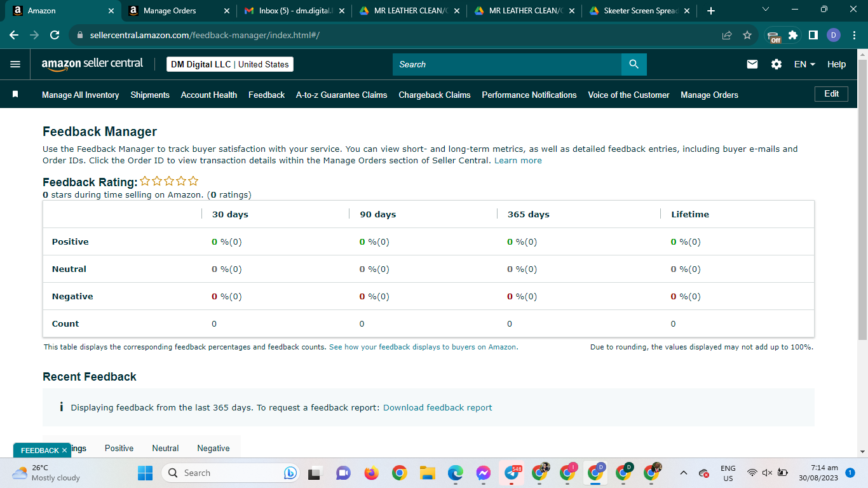Viewport: 868px width, 488px height.
Task: Open the Windows Start menu
Action: pyautogui.click(x=146, y=473)
